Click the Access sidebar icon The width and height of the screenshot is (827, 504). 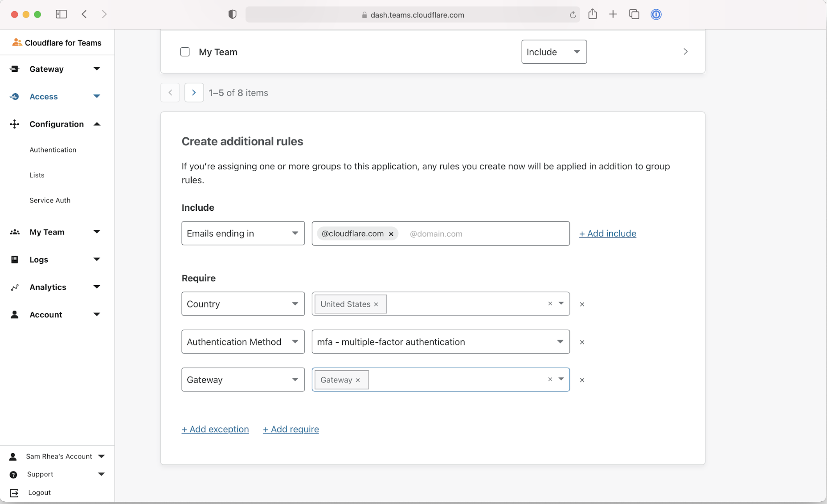[x=14, y=96]
